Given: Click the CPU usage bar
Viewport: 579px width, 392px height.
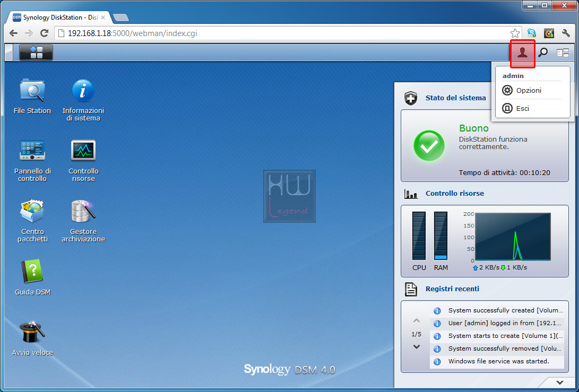Looking at the screenshot, I should click(x=419, y=236).
